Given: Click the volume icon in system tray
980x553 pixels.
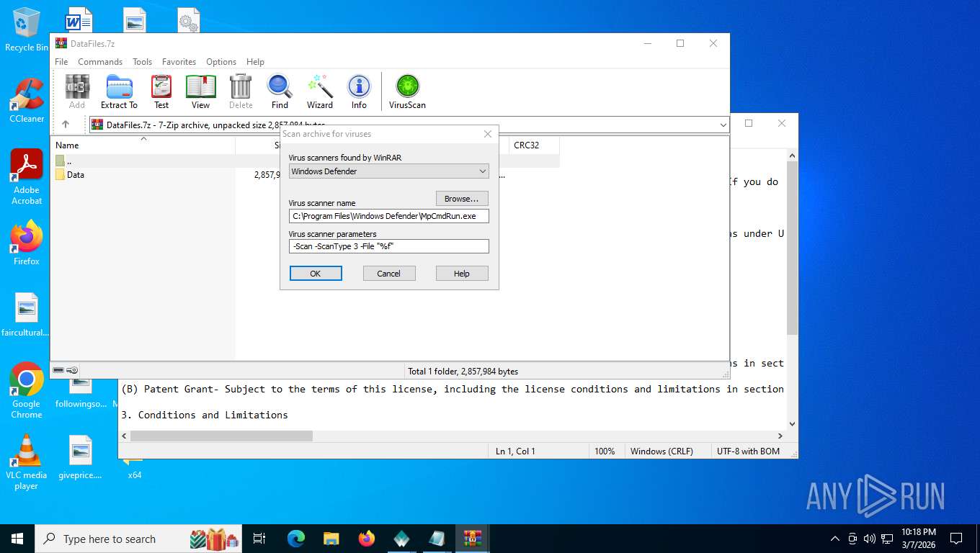Looking at the screenshot, I should [x=870, y=539].
